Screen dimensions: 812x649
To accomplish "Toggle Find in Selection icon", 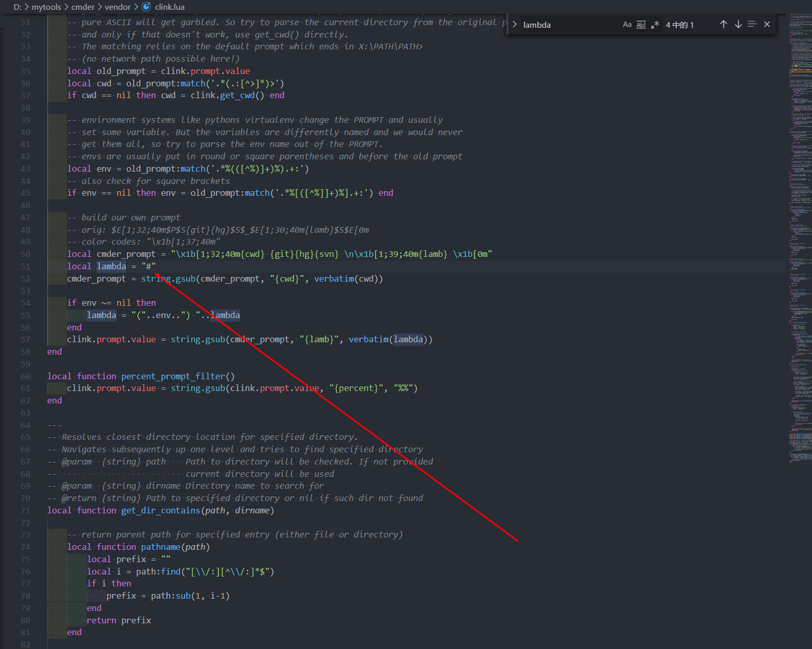I will [x=752, y=25].
